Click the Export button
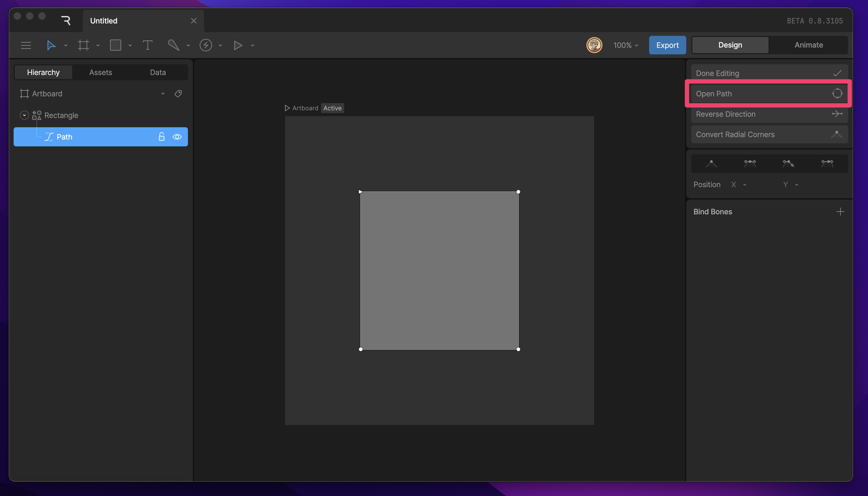Viewport: 868px width, 496px height. pyautogui.click(x=667, y=45)
